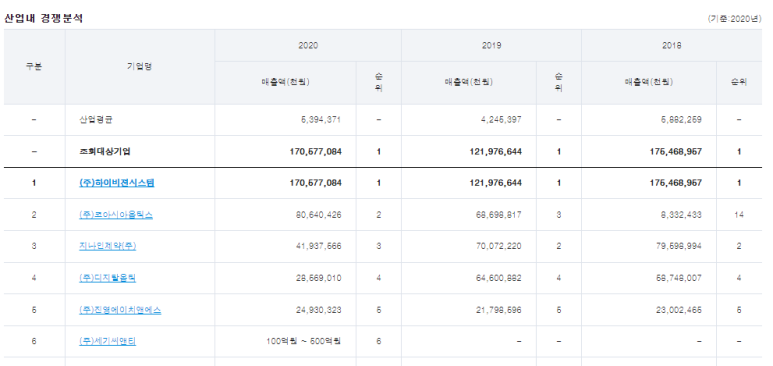The width and height of the screenshot is (773, 366).
Task: Click the 구분 column header
Action: pyautogui.click(x=34, y=67)
